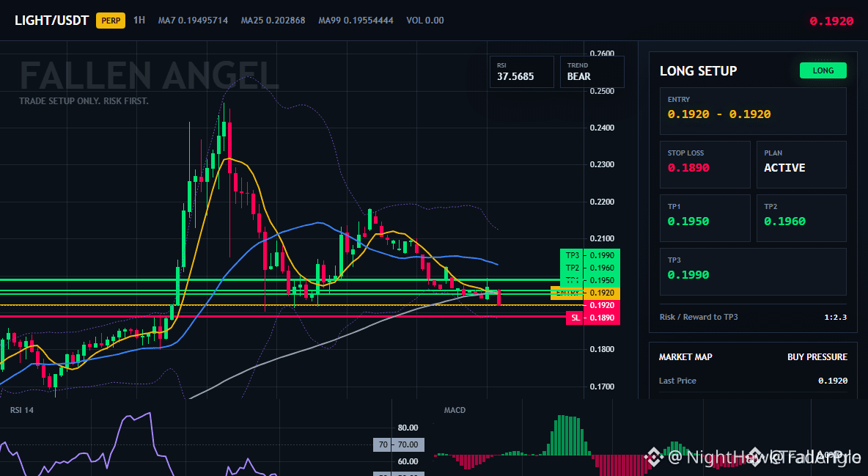Screen dimensions: 868x476
Task: Click the TP1 0.1950 card
Action: [x=705, y=218]
